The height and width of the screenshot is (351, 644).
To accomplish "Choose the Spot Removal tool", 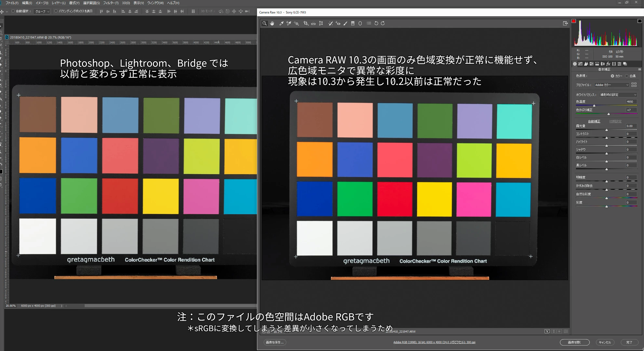I will [x=330, y=23].
